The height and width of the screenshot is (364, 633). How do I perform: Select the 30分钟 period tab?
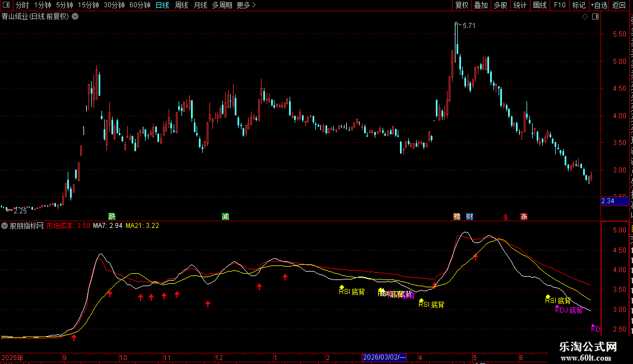[114, 5]
